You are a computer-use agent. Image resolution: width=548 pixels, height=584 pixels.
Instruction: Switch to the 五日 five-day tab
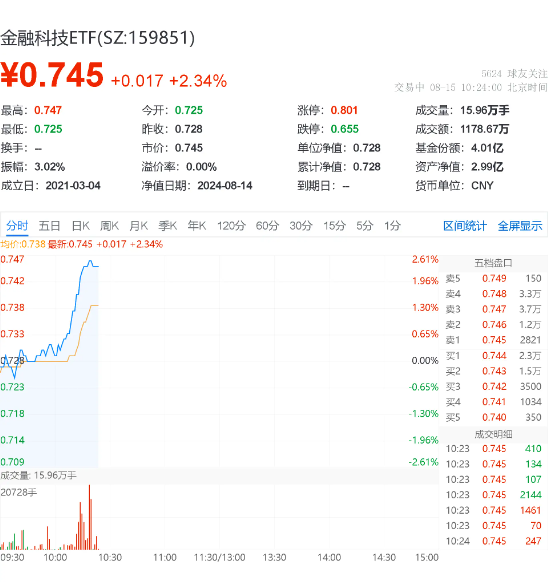(x=49, y=226)
